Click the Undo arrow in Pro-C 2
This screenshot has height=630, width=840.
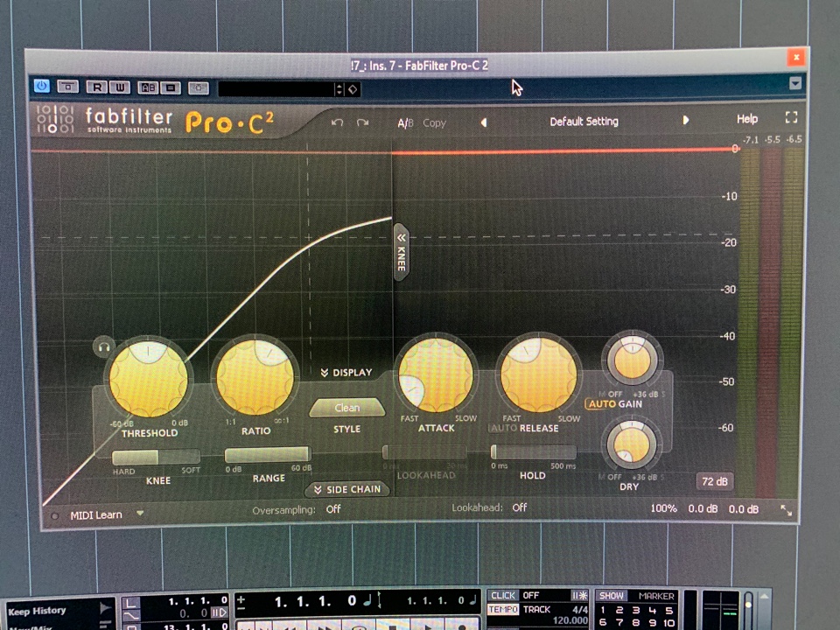[337, 122]
